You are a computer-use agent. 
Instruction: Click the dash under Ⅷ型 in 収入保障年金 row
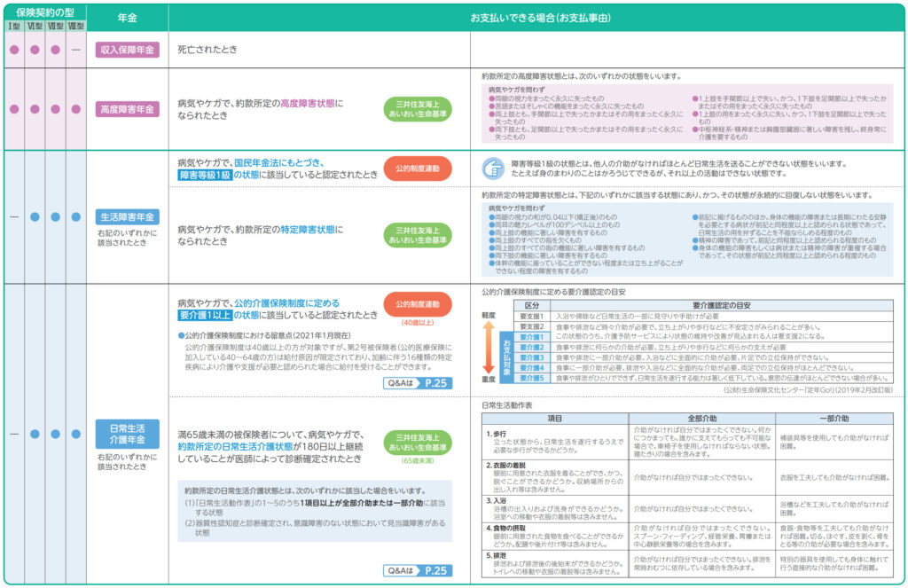click(x=76, y=50)
